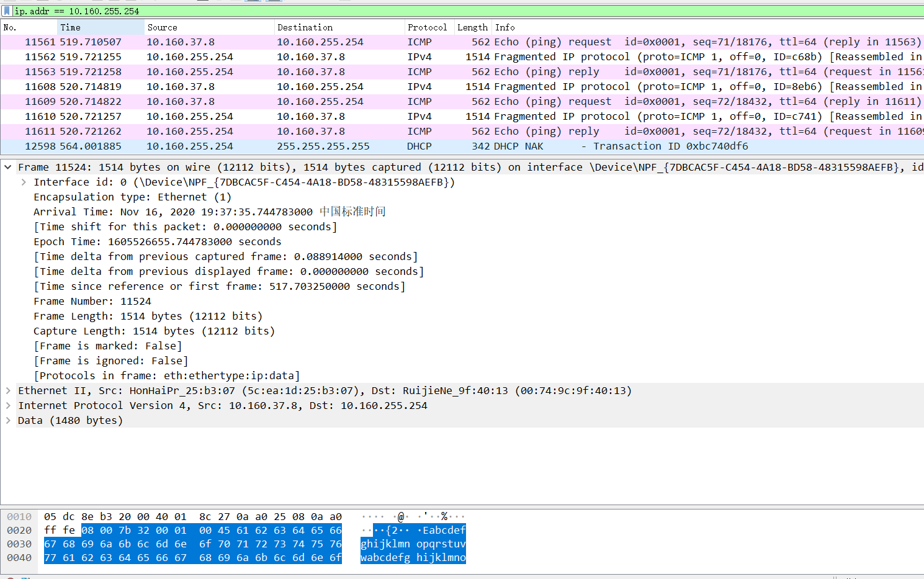Image resolution: width=924 pixels, height=579 pixels.
Task: Select the Frame is marked: False line
Action: 107,346
